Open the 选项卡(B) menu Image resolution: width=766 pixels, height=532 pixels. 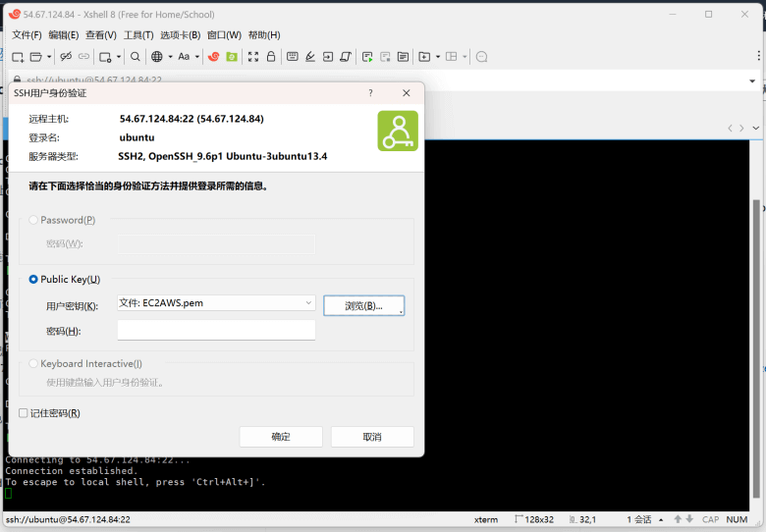point(181,35)
